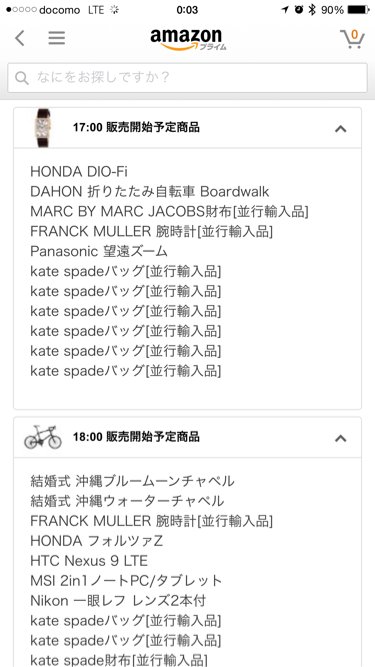The height and width of the screenshot is (667, 375).
Task: Collapse the 17:00 販売開始予定商品 section
Action: (341, 128)
